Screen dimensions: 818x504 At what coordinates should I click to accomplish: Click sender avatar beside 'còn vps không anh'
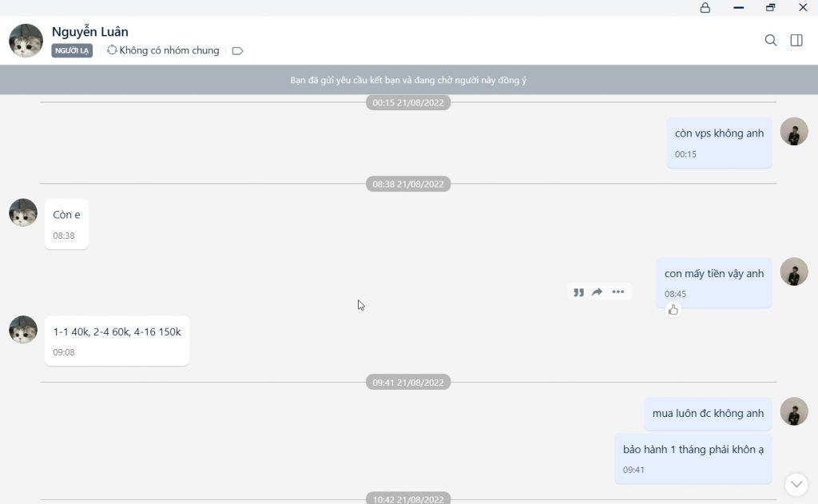tap(794, 132)
